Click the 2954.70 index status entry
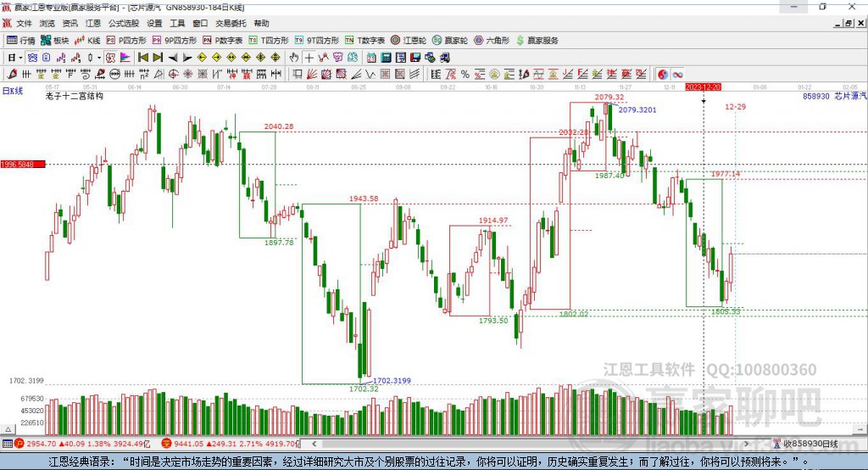 click(x=42, y=444)
